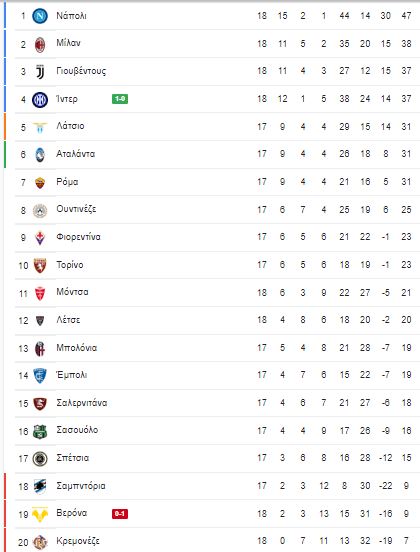Click the Inter club crest icon
Image resolution: width=420 pixels, height=552 pixels.
[x=40, y=100]
